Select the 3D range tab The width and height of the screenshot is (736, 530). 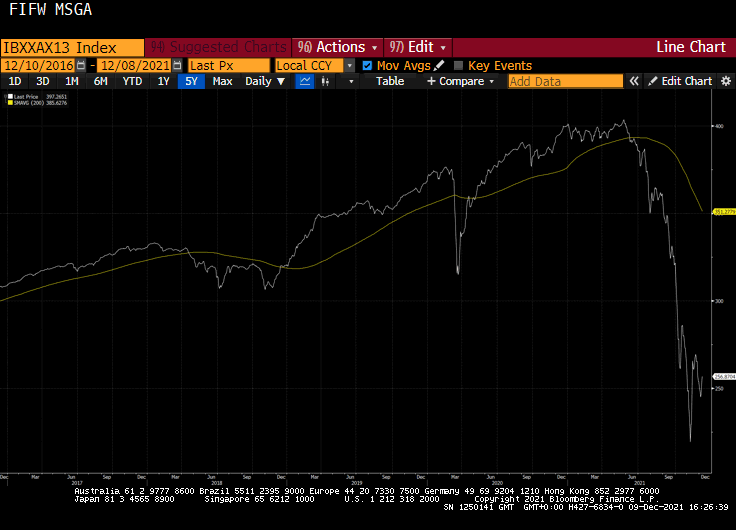click(43, 81)
